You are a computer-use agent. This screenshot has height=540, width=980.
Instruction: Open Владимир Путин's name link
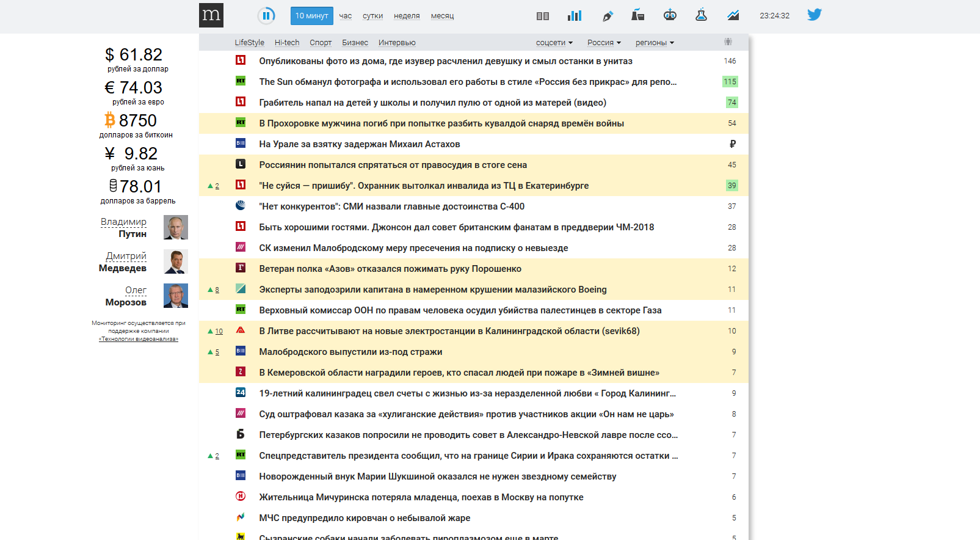[123, 227]
